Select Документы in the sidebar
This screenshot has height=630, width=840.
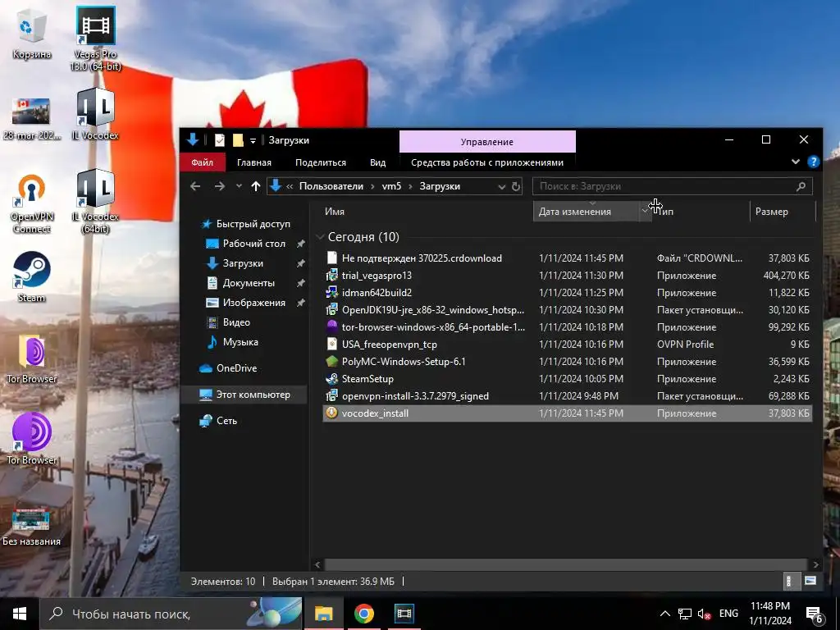pyautogui.click(x=248, y=283)
